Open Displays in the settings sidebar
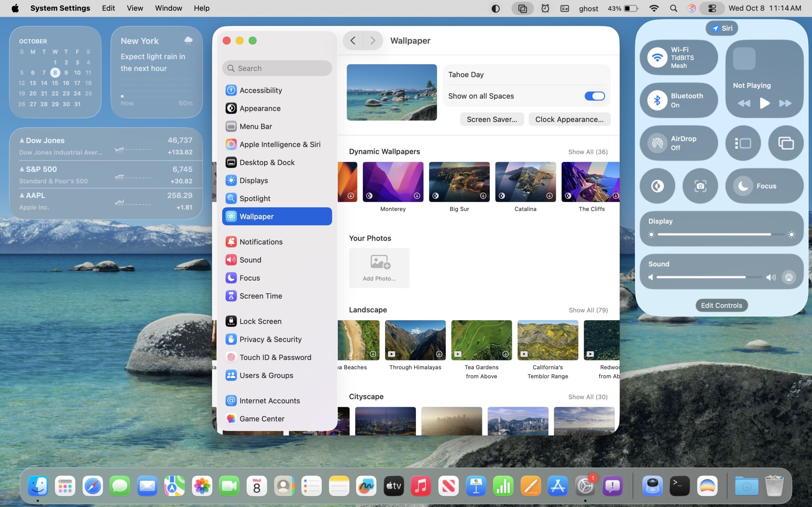Viewport: 812px width, 507px height. [253, 180]
